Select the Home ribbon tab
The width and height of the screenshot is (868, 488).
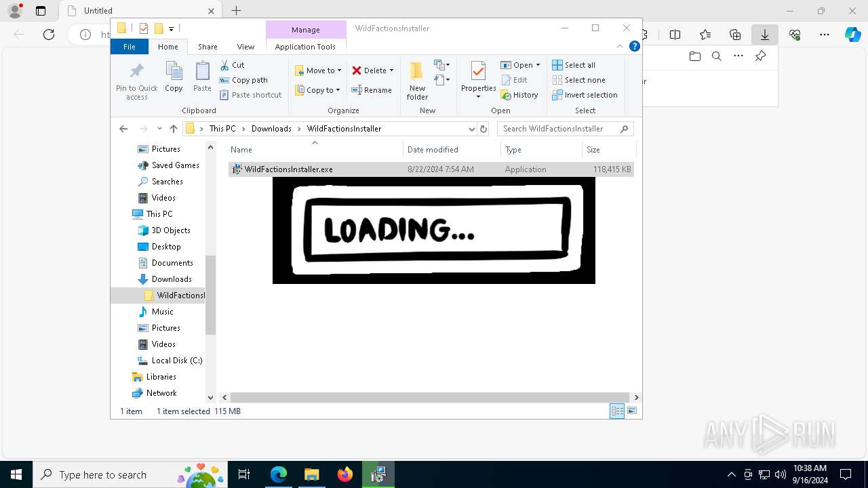point(167,47)
